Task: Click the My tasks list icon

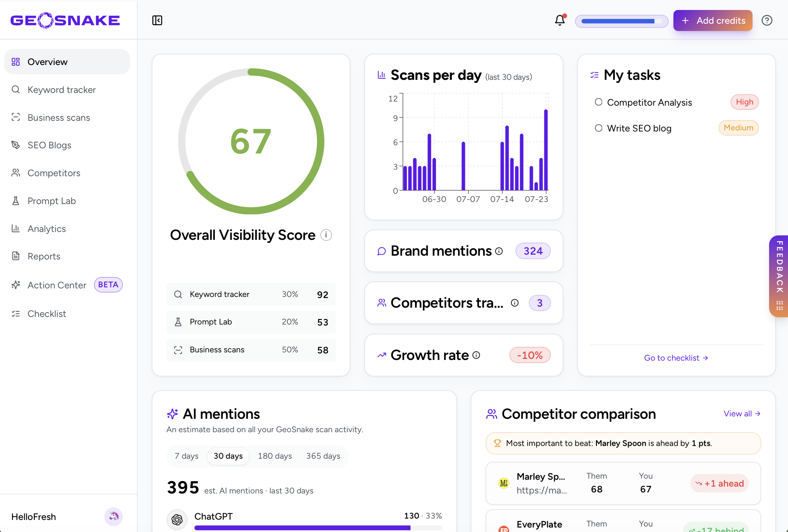Action: click(x=595, y=75)
